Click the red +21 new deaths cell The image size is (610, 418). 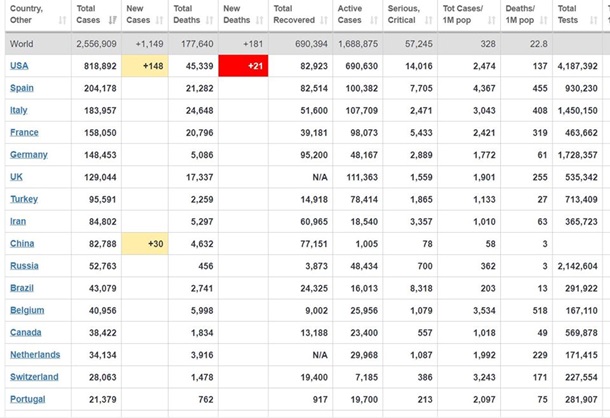point(243,66)
